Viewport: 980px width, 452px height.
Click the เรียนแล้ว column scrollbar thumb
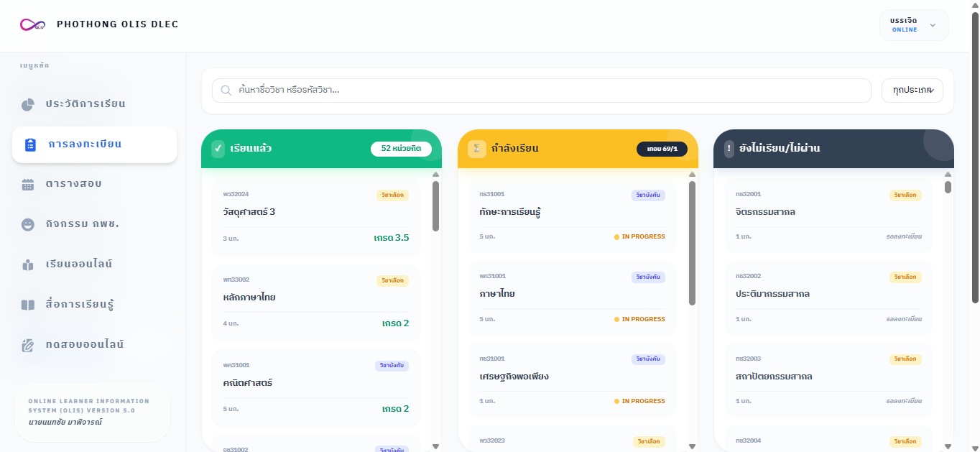pyautogui.click(x=435, y=206)
